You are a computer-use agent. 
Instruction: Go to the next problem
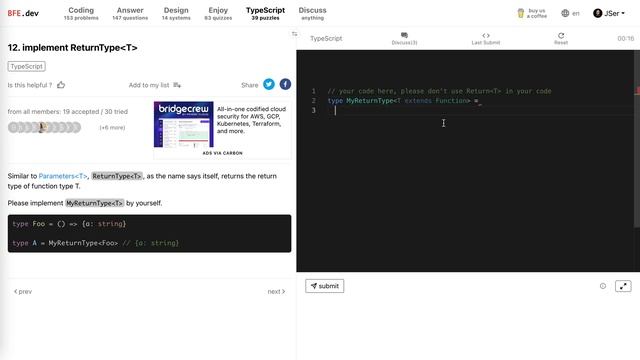pos(276,291)
